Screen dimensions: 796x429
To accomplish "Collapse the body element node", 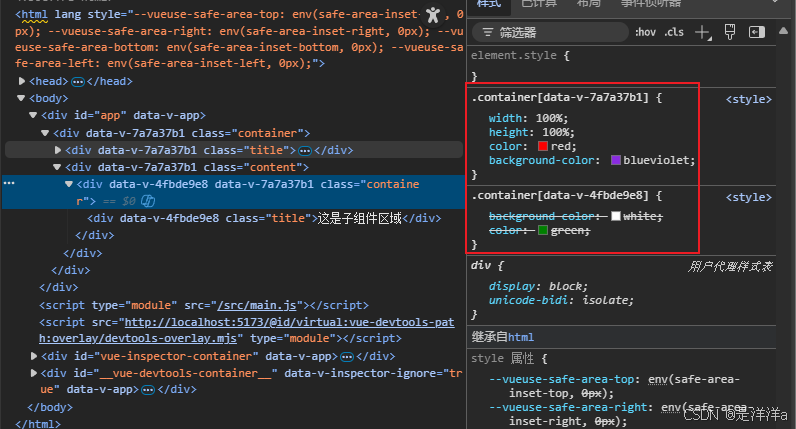I will pos(21,98).
